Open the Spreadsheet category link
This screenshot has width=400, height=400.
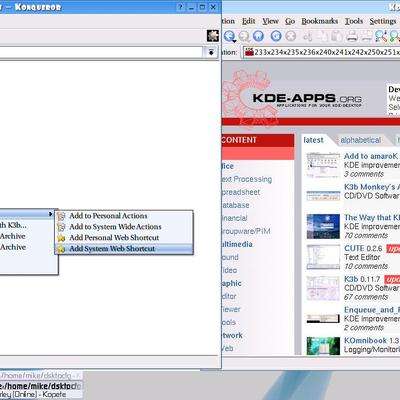pyautogui.click(x=241, y=192)
